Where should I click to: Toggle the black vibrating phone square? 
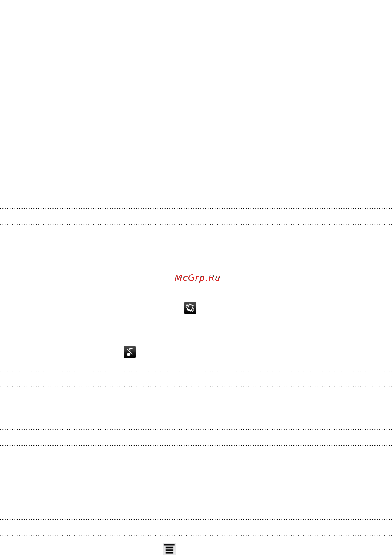pos(190,308)
